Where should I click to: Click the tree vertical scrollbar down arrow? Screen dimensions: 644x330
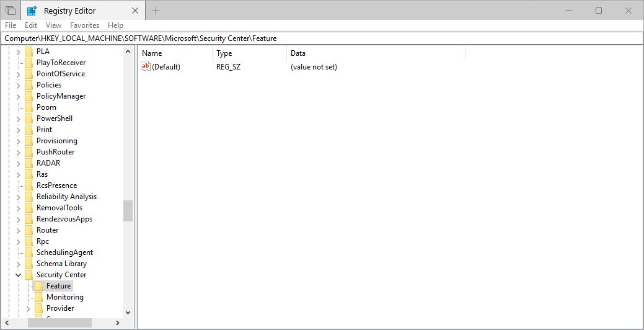(x=128, y=313)
